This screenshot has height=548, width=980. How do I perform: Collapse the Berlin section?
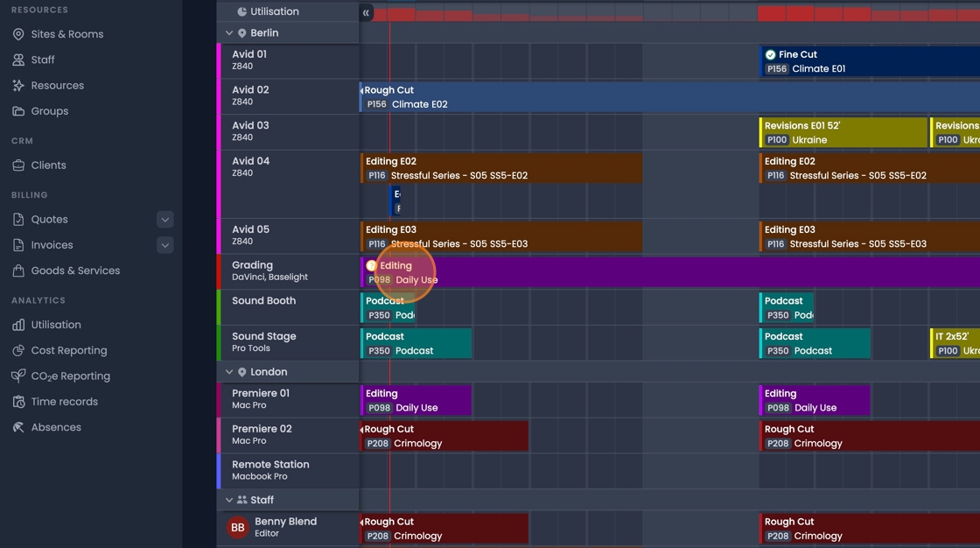(x=227, y=32)
